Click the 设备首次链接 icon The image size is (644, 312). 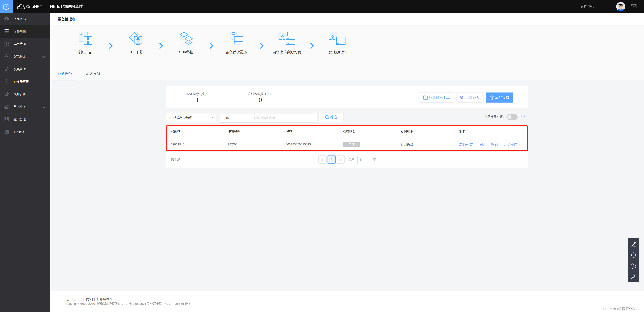(x=236, y=38)
